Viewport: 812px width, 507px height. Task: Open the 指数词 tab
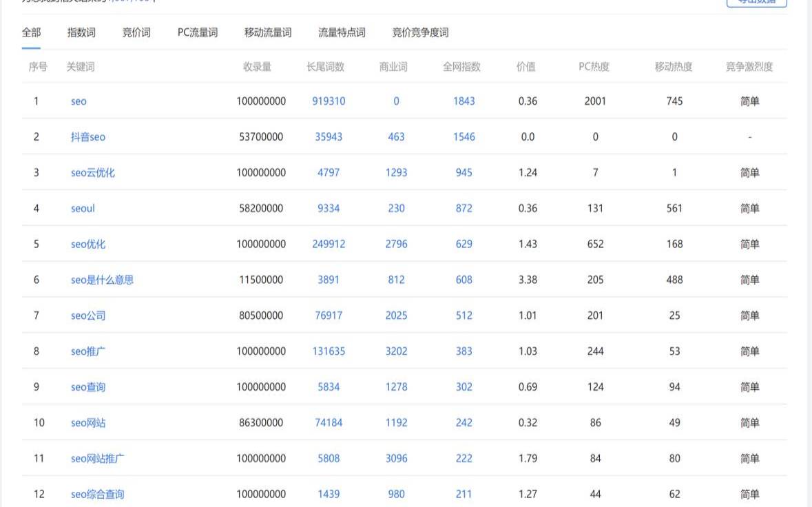click(81, 32)
